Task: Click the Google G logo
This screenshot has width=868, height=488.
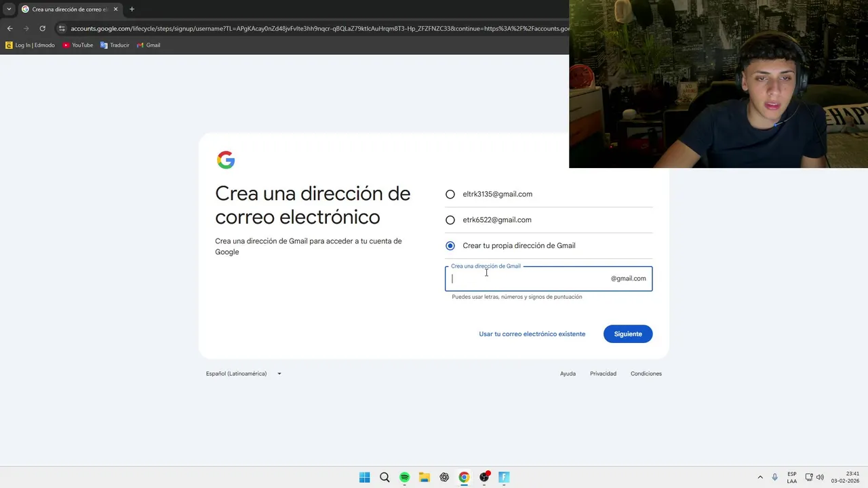Action: coord(226,160)
